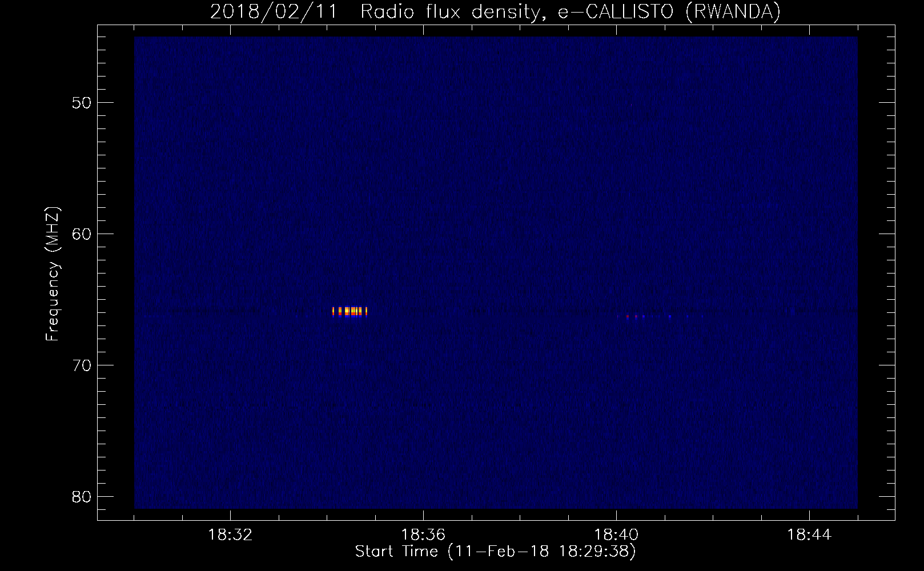Click the plot title mentioning e-CALLISTO (RWANDA)

(x=495, y=11)
